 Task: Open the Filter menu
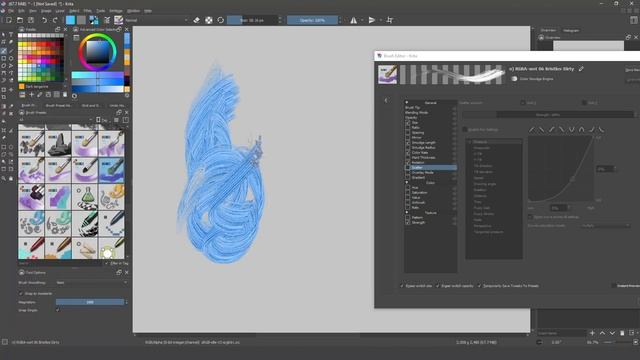point(87,11)
